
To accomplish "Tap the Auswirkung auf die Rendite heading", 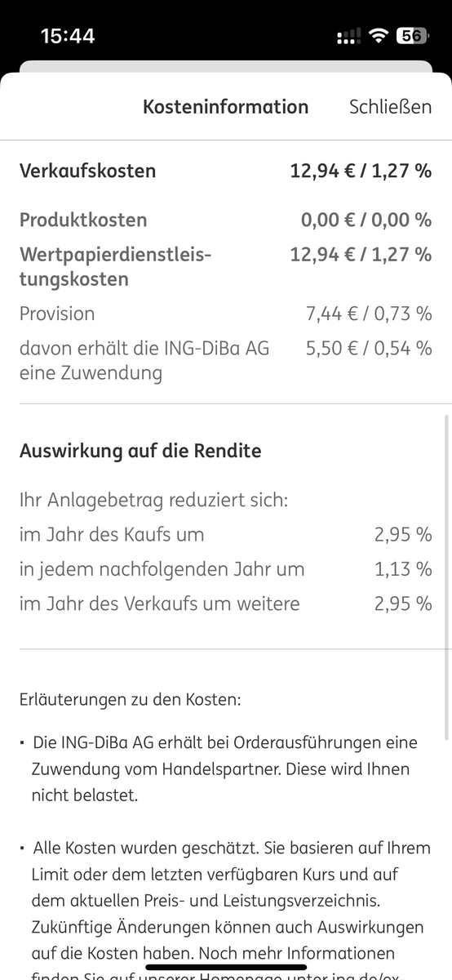I will 140,451.
